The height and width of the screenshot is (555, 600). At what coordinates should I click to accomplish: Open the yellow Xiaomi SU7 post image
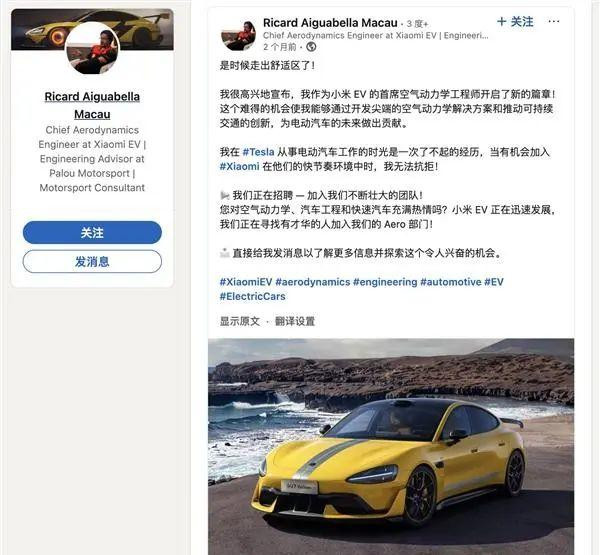click(391, 446)
